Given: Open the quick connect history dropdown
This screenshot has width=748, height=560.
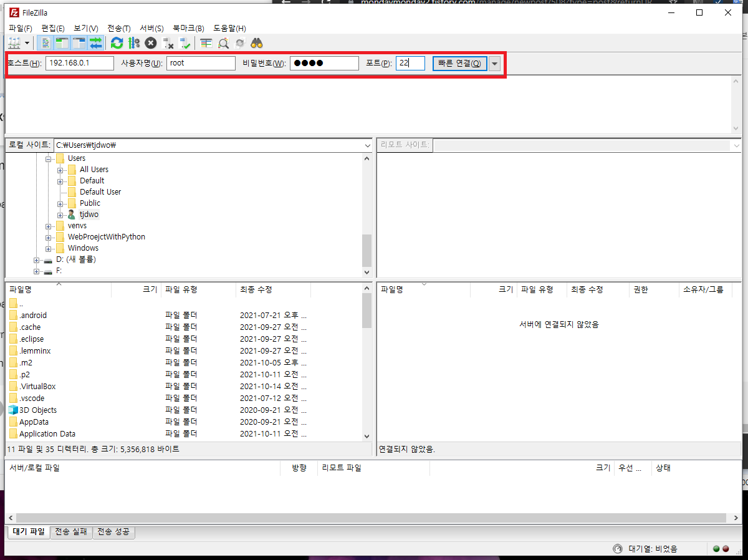Looking at the screenshot, I should (495, 64).
